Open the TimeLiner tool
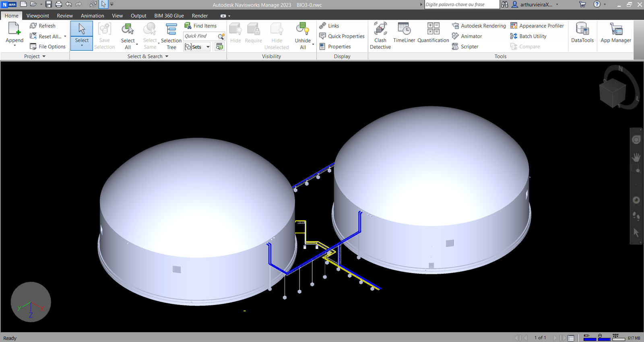This screenshot has width=644, height=342. pyautogui.click(x=404, y=33)
